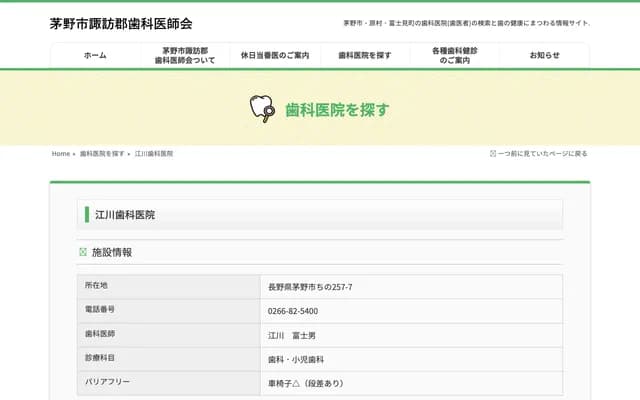Click the 江川歯科医院 clinic heading
This screenshot has height=400, width=640.
click(x=125, y=215)
